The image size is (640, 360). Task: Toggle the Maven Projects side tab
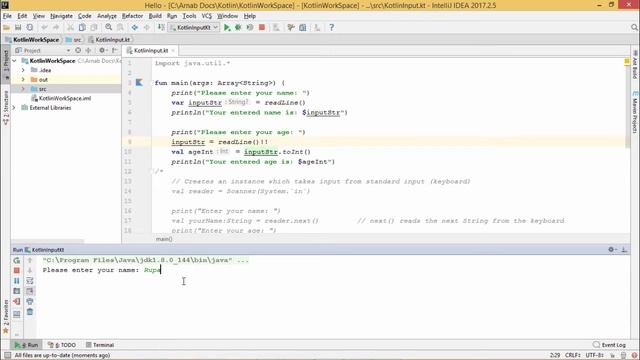tap(635, 112)
